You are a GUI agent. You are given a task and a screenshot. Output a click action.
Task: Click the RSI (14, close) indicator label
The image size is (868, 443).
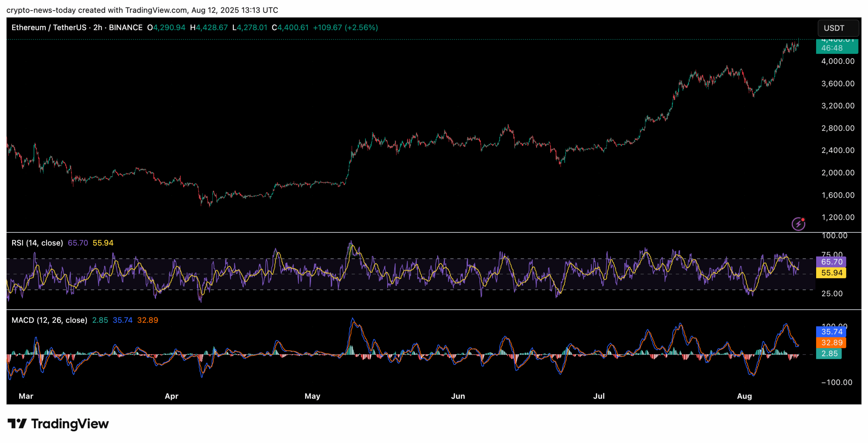click(x=37, y=243)
